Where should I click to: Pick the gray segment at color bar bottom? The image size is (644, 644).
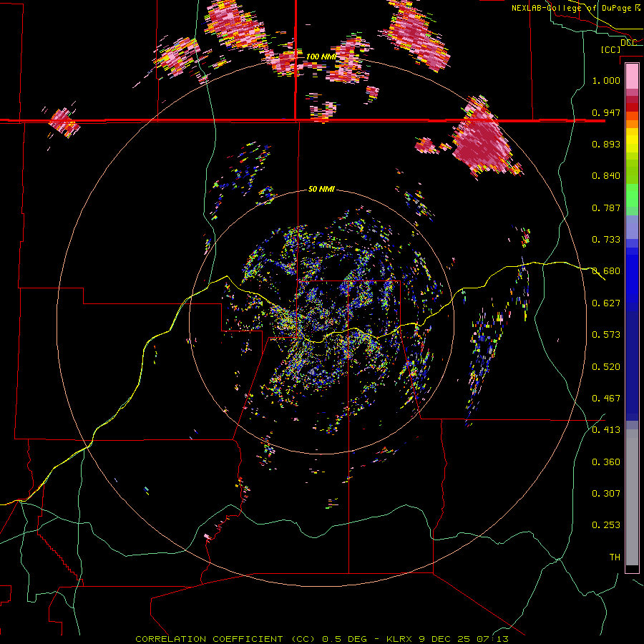click(632, 497)
